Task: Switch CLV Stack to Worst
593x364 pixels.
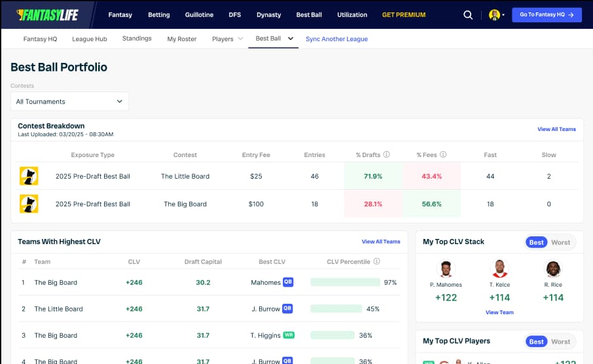Action: 560,242
